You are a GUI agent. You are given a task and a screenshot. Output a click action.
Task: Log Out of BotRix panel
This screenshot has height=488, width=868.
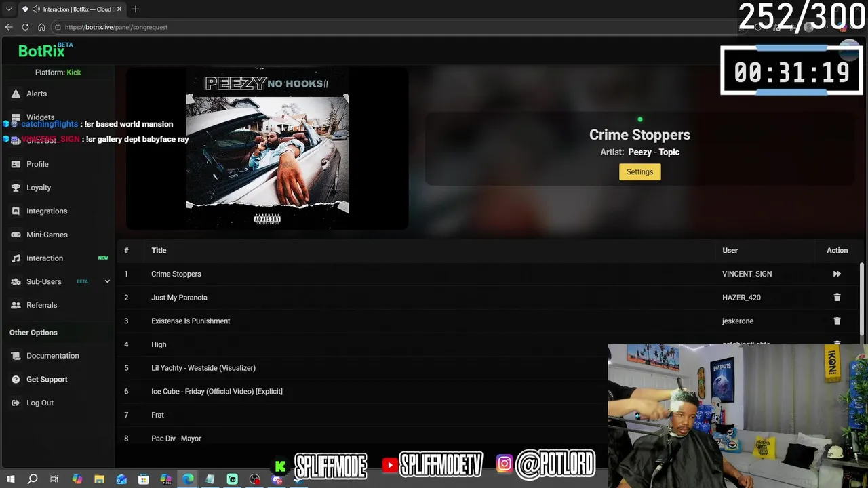[39, 403]
